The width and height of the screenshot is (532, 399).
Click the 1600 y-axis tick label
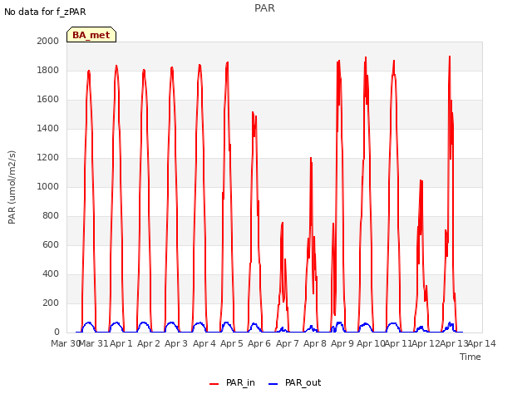pyautogui.click(x=48, y=100)
